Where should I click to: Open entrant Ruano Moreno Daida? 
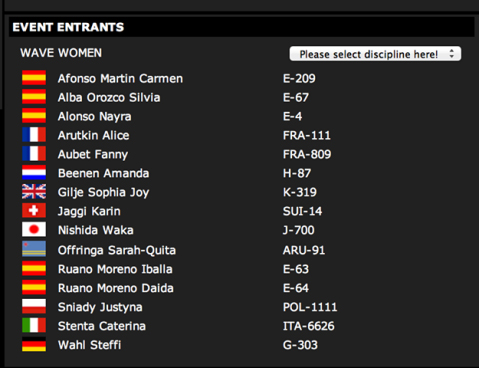(116, 288)
